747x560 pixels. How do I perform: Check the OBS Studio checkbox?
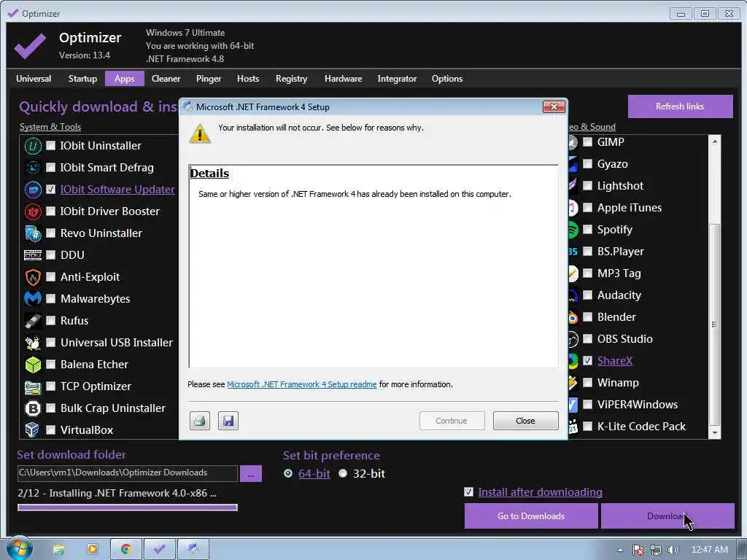[x=588, y=339]
